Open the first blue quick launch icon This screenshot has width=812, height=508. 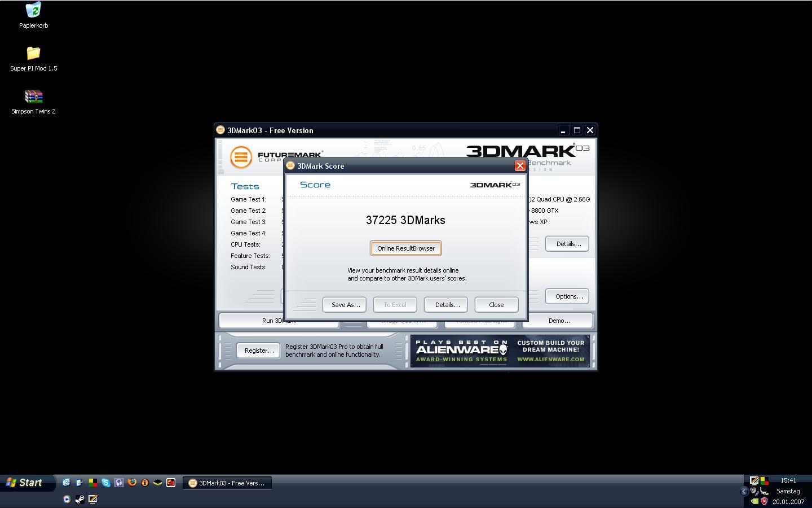[67, 483]
